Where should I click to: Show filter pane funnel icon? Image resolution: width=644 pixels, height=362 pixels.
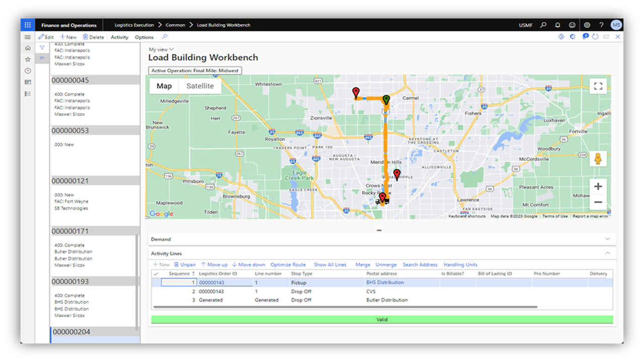pyautogui.click(x=42, y=48)
